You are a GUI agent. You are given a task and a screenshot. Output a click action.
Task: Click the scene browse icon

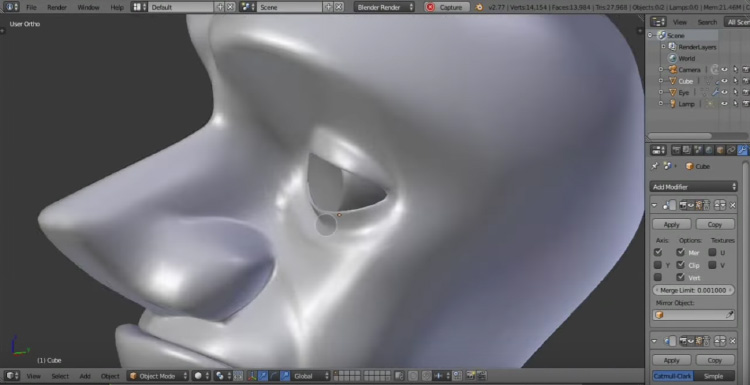[247, 7]
